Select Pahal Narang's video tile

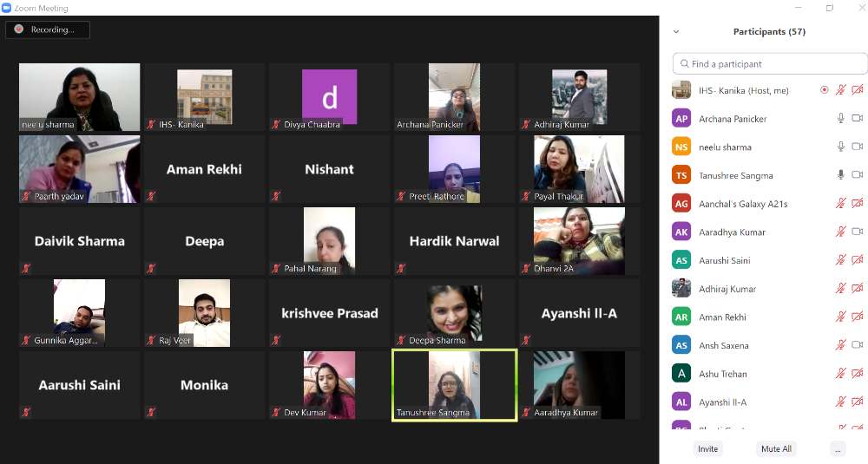click(329, 241)
